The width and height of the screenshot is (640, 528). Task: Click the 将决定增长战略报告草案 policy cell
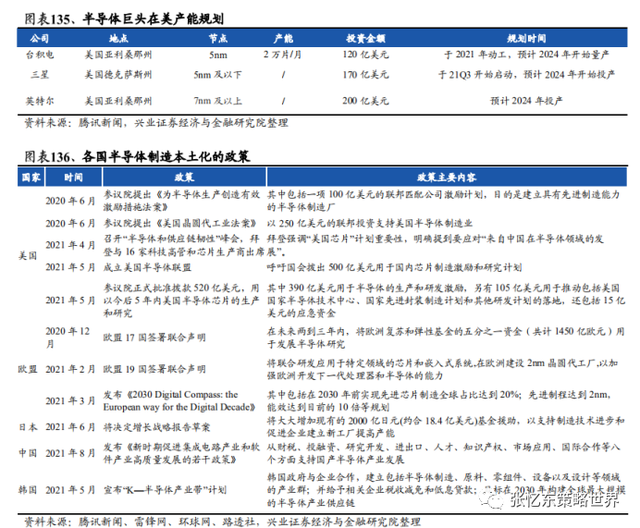pyautogui.click(x=157, y=427)
